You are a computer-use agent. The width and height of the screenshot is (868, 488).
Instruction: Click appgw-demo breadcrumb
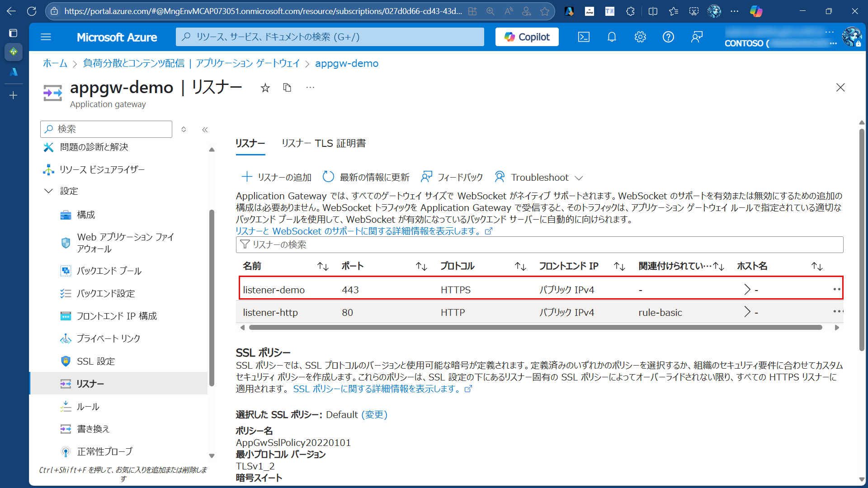tap(347, 63)
